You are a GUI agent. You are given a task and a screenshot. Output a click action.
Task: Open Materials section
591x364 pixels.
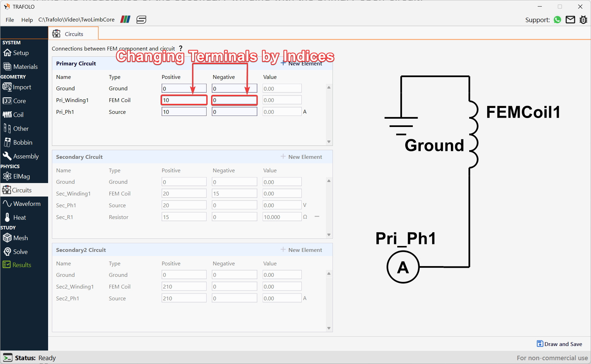click(20, 67)
